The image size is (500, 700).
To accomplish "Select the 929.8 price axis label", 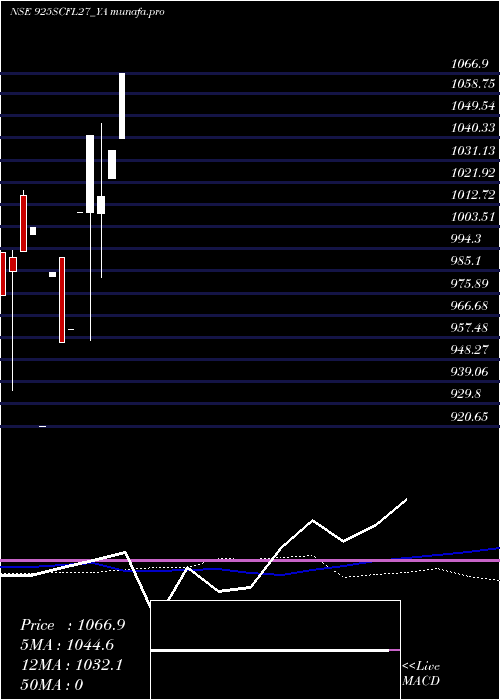I will 466,394.
